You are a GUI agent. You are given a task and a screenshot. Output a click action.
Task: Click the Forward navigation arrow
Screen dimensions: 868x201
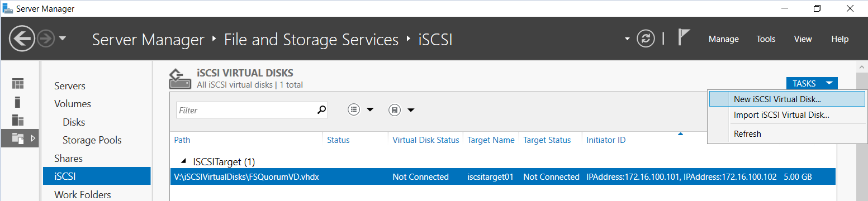click(x=46, y=39)
